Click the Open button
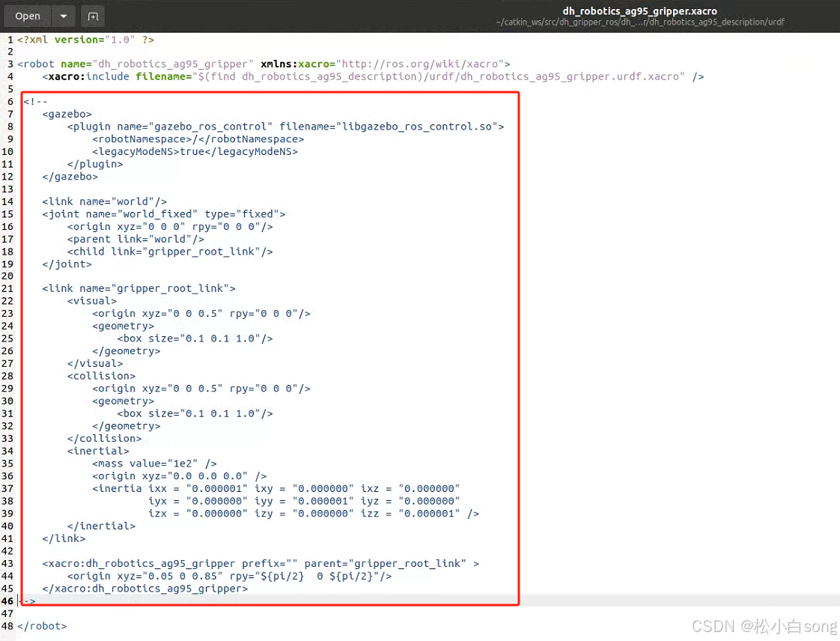Screen dimensions: 840x641 27,16
